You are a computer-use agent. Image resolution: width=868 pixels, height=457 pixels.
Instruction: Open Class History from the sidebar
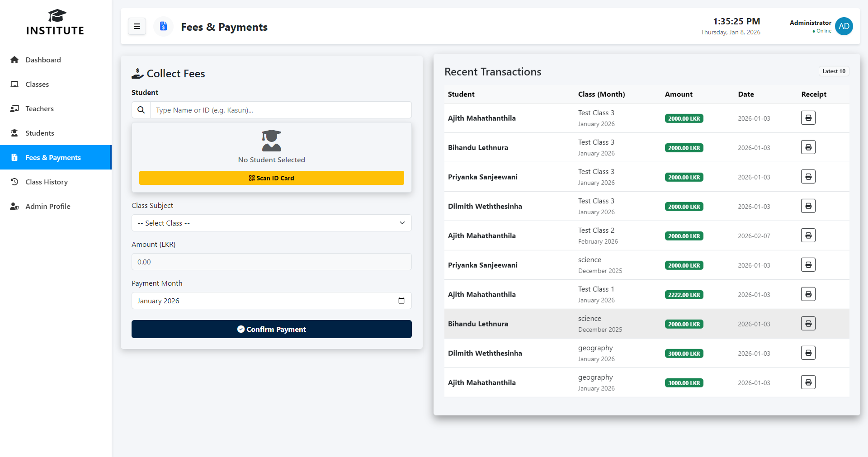tap(47, 182)
